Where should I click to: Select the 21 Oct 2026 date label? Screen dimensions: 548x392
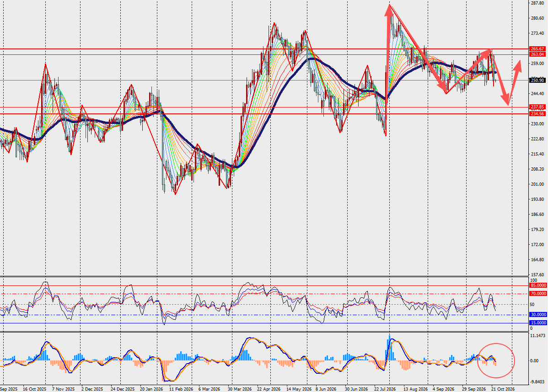pyautogui.click(x=503, y=389)
